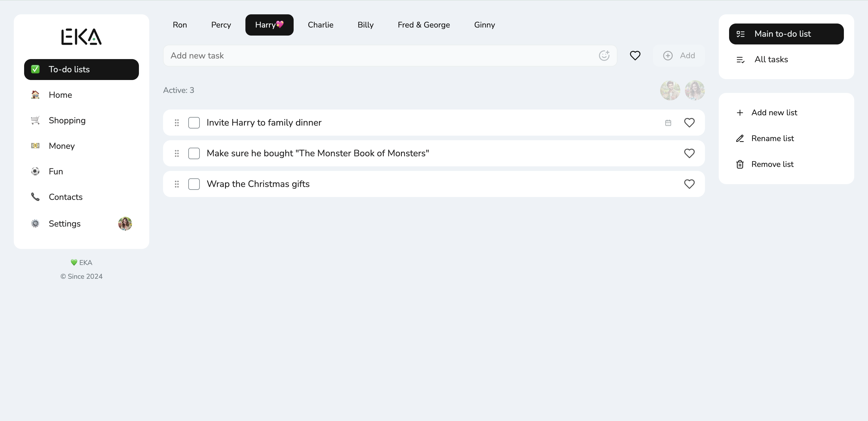The height and width of the screenshot is (421, 868).
Task: Click the soccer ball icon for Fun
Action: point(35,171)
